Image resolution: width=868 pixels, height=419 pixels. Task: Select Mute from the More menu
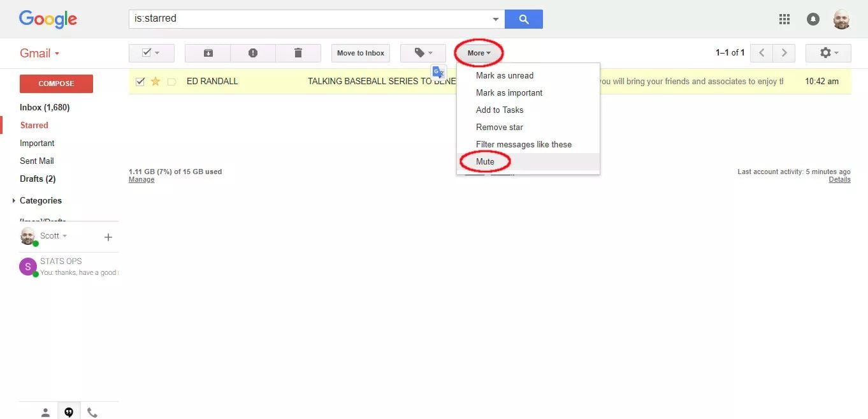[x=485, y=161]
